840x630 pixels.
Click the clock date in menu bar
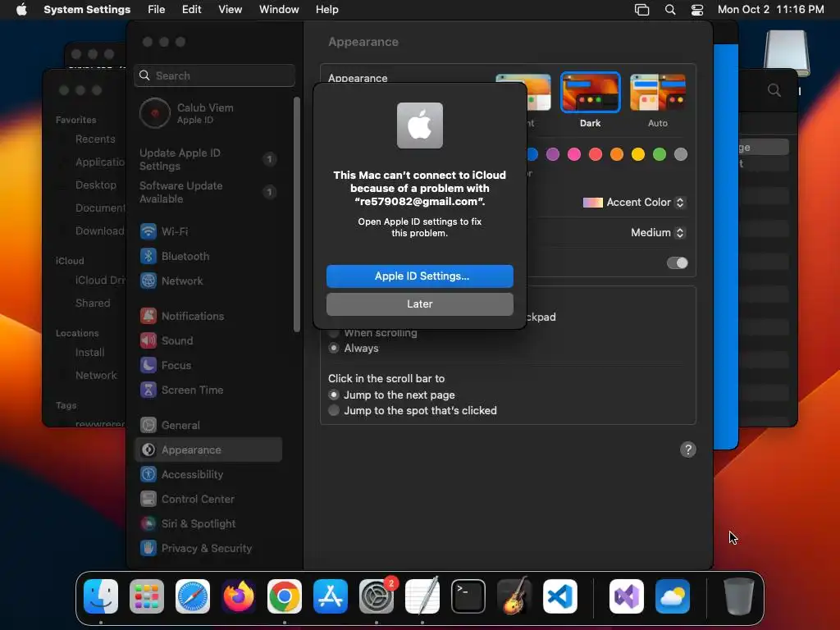[x=771, y=10]
